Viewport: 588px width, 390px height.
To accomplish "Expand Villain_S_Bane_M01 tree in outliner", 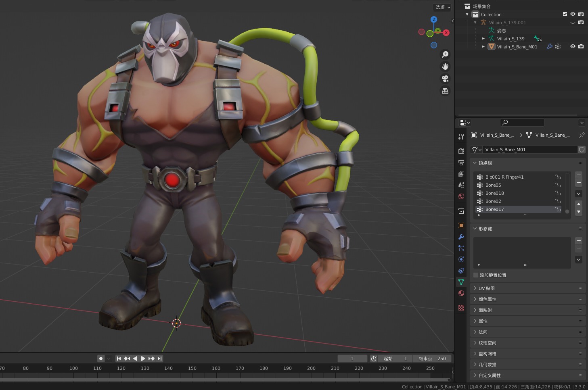I will click(x=483, y=47).
